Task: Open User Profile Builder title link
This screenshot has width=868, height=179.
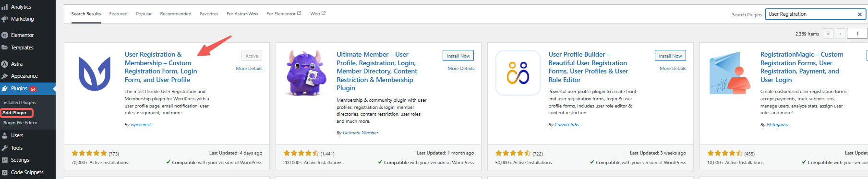Action: click(588, 67)
